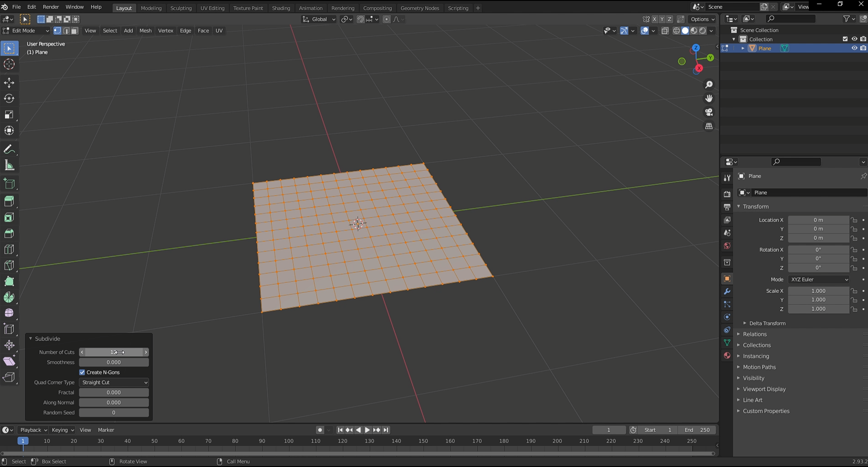Screen dimensions: 868x467
Task: Open Global transform orientation dropdown
Action: (319, 19)
